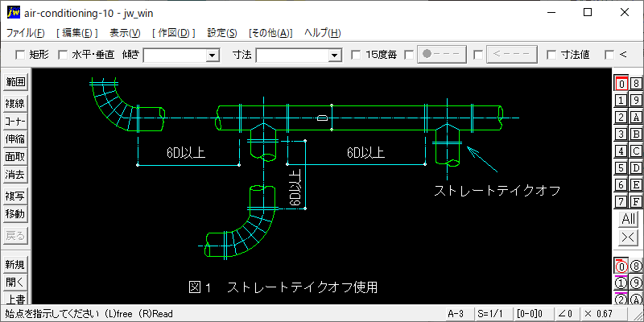Check the 15度毎 option
Viewport: 644px width, 322px height.
point(356,55)
